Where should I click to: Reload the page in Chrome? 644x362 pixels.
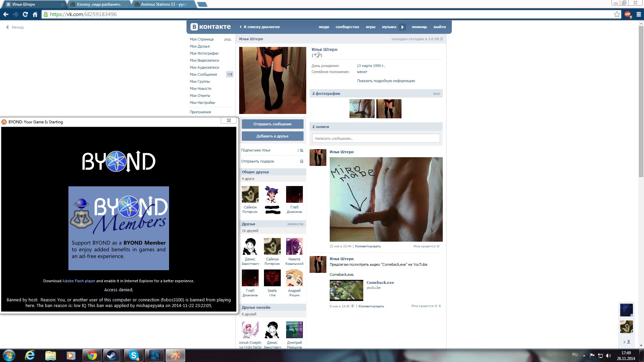(25, 14)
